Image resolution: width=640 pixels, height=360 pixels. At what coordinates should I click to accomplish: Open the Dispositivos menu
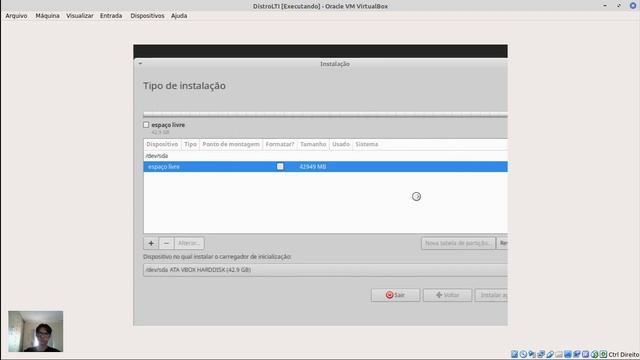pyautogui.click(x=147, y=16)
